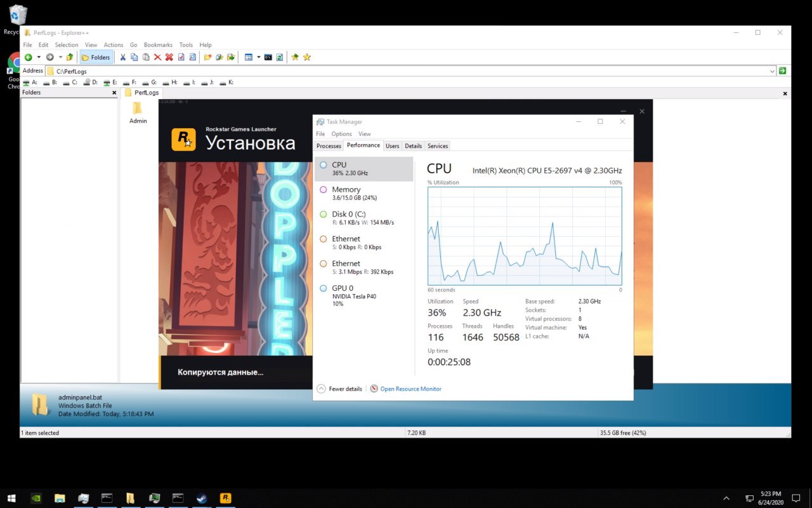Click the green Go button beside address bar
This screenshot has width=812, height=508.
point(782,70)
